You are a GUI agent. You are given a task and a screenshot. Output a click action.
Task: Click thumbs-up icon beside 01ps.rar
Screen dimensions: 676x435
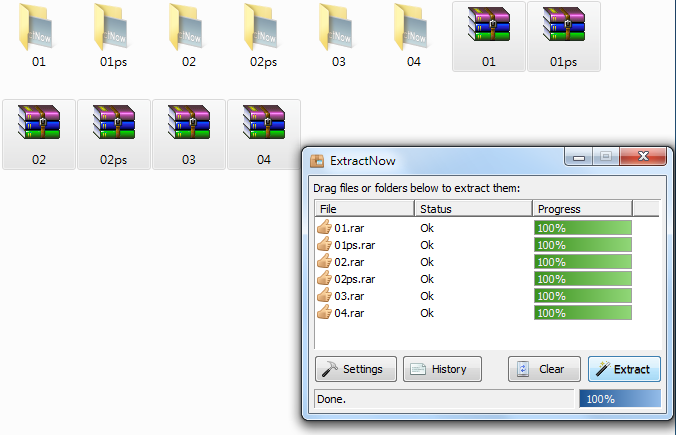(324, 244)
